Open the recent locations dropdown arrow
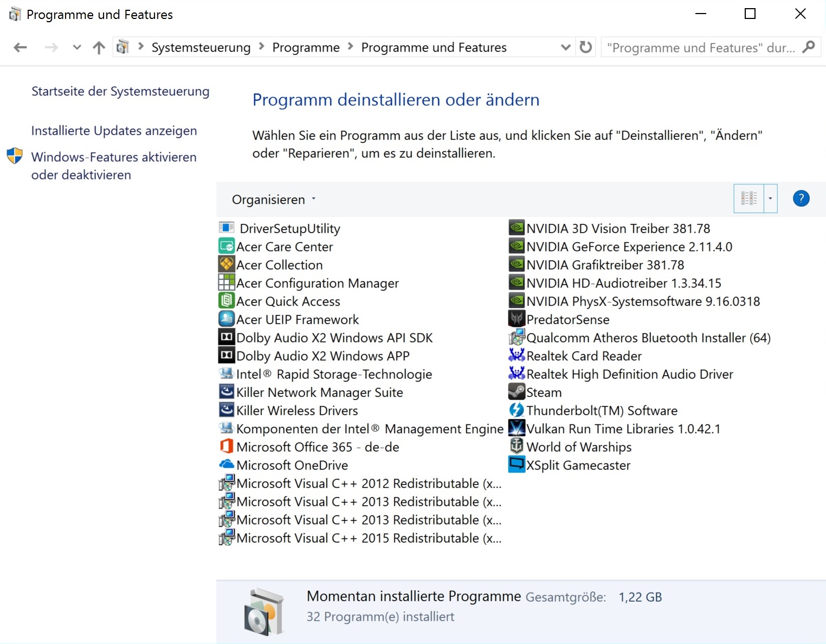The width and height of the screenshot is (826, 644). coord(77,47)
